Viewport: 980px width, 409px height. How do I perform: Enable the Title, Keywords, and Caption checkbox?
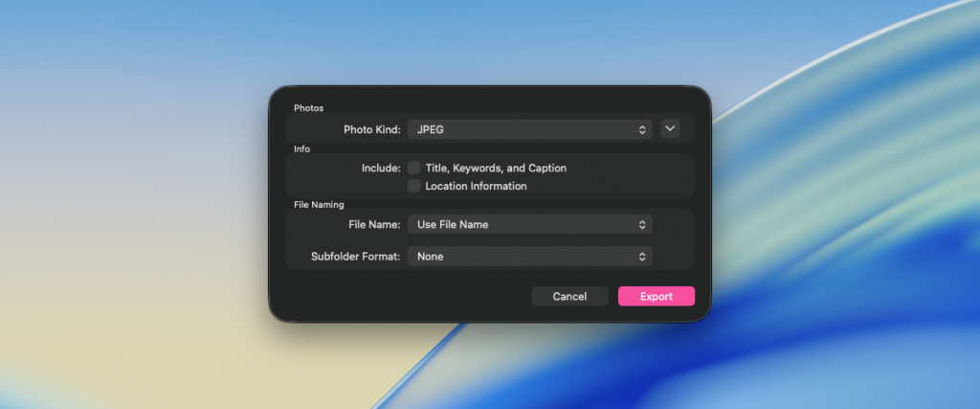tap(414, 168)
